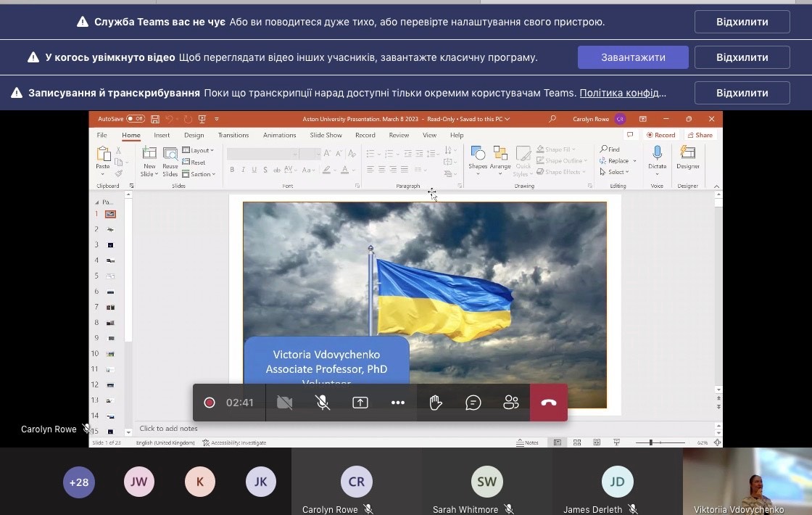Toggle the camera on in meeting toolbar
The image size is (812, 515).
pos(285,403)
